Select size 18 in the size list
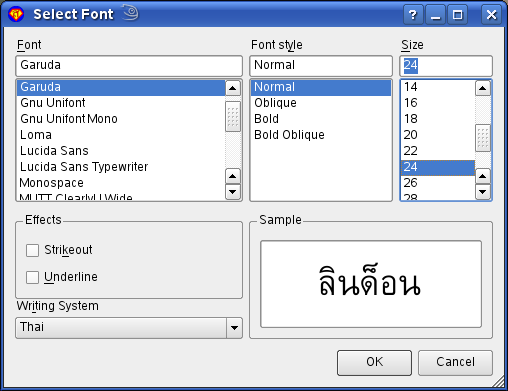Image resolution: width=508 pixels, height=391 pixels. [438, 119]
